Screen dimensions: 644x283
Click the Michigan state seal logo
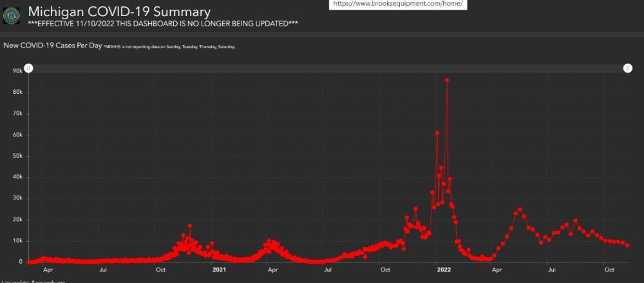point(12,15)
